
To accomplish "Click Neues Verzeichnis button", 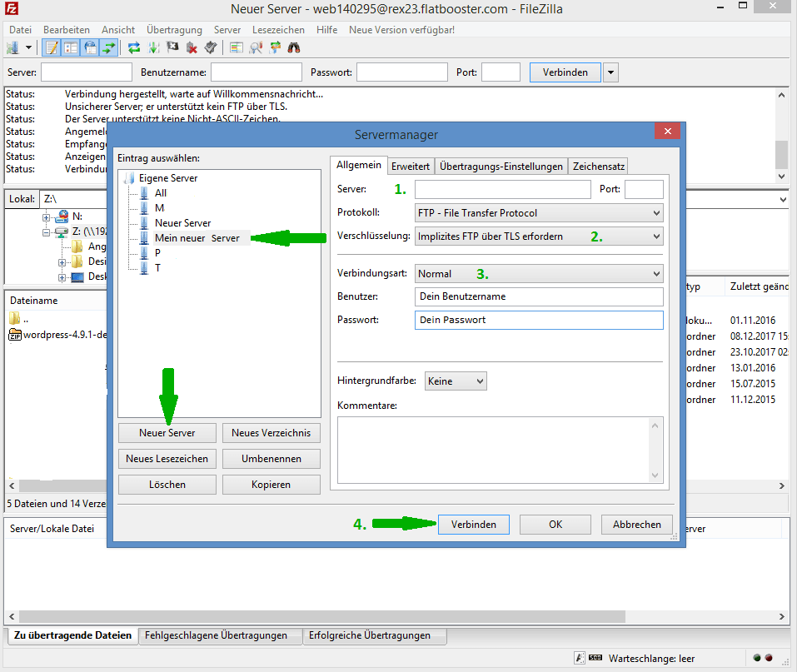I will click(271, 433).
